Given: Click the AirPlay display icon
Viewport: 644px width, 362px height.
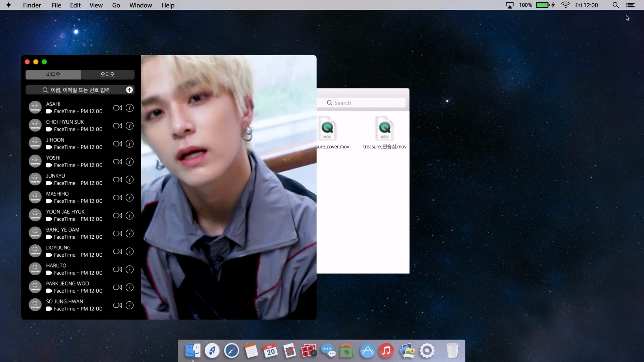Looking at the screenshot, I should pyautogui.click(x=510, y=5).
